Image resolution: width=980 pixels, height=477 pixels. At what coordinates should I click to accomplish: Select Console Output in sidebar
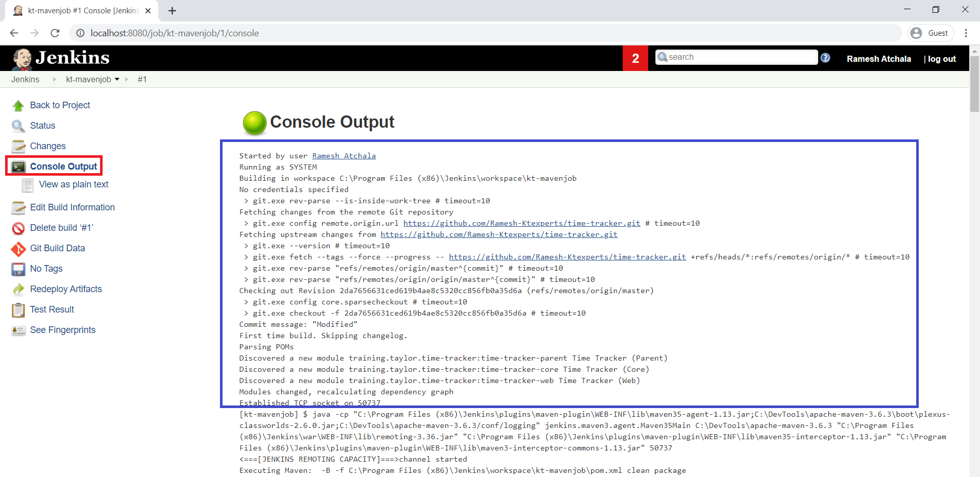point(63,166)
